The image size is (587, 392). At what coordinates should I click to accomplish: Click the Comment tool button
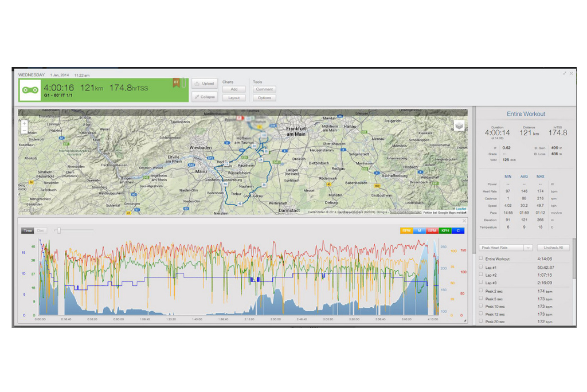point(264,89)
